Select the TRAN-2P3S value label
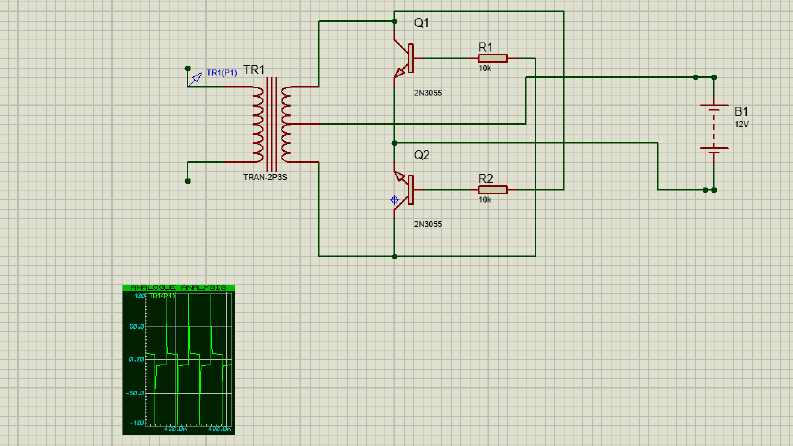793x446 pixels. tap(265, 177)
